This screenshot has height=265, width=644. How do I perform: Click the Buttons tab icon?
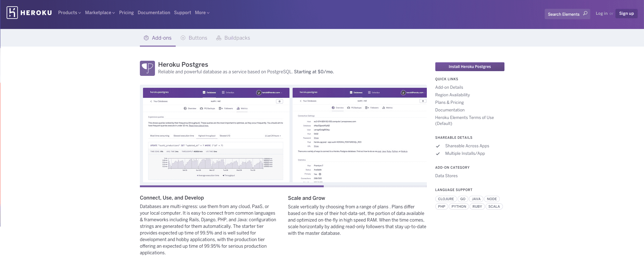183,38
